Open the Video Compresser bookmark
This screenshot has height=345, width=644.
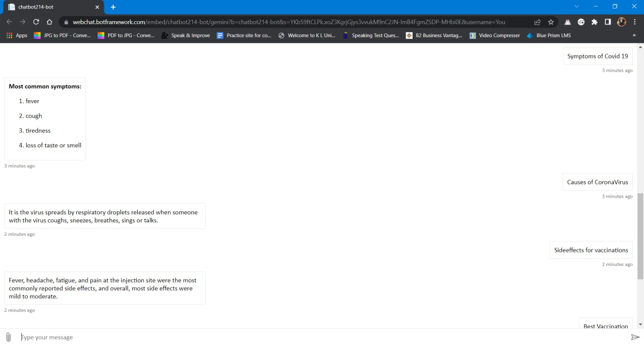tap(495, 35)
